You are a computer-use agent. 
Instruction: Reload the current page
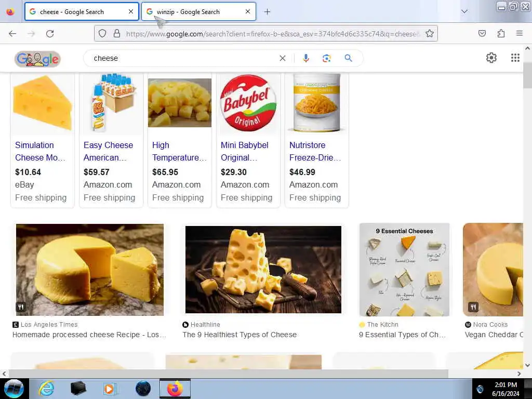(50, 34)
